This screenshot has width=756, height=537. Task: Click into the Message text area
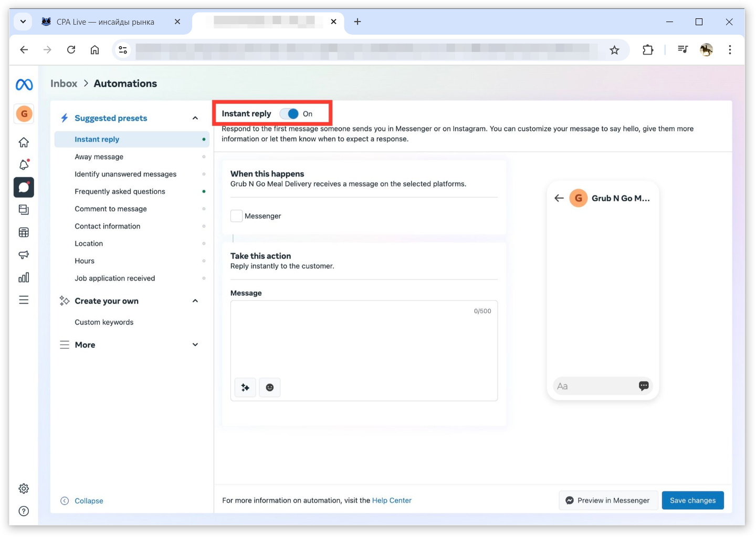[x=364, y=350]
